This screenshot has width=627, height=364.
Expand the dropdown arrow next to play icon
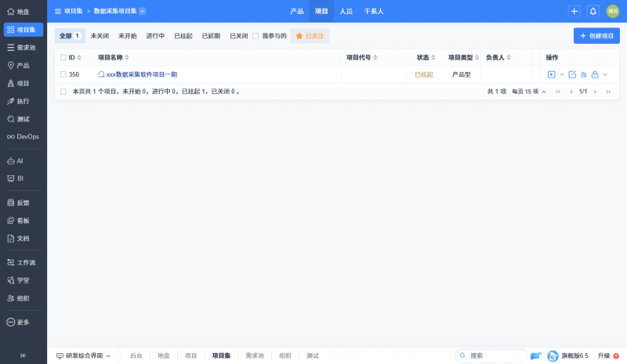click(x=562, y=74)
